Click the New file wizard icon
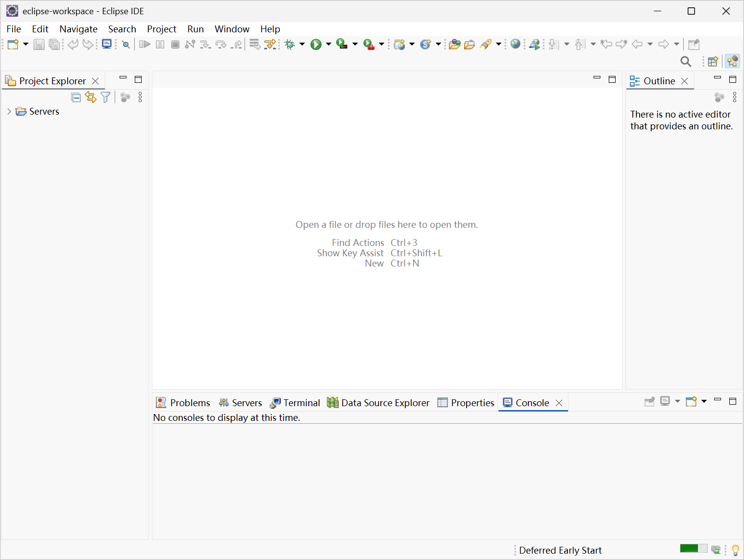Image resolution: width=744 pixels, height=560 pixels. tap(13, 45)
